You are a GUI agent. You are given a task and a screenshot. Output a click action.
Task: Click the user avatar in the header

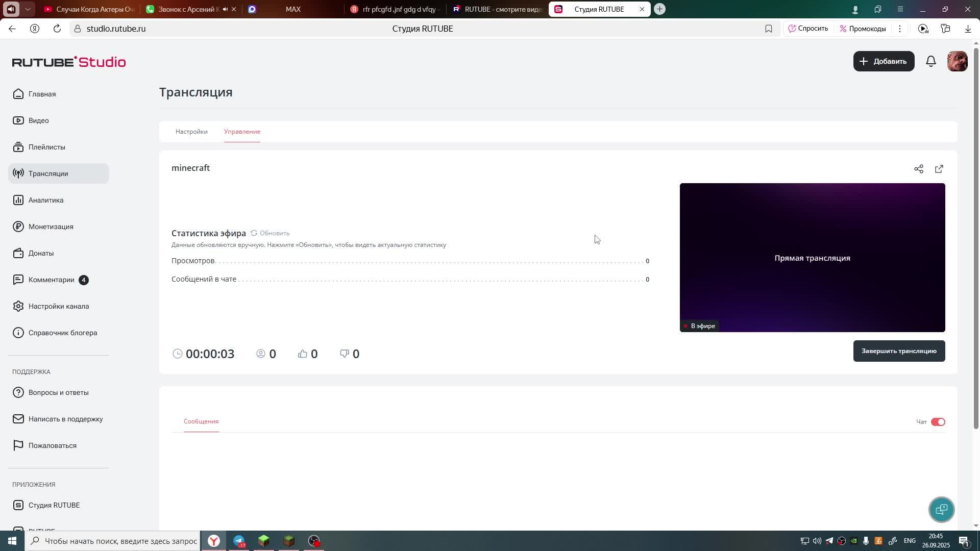coord(957,61)
